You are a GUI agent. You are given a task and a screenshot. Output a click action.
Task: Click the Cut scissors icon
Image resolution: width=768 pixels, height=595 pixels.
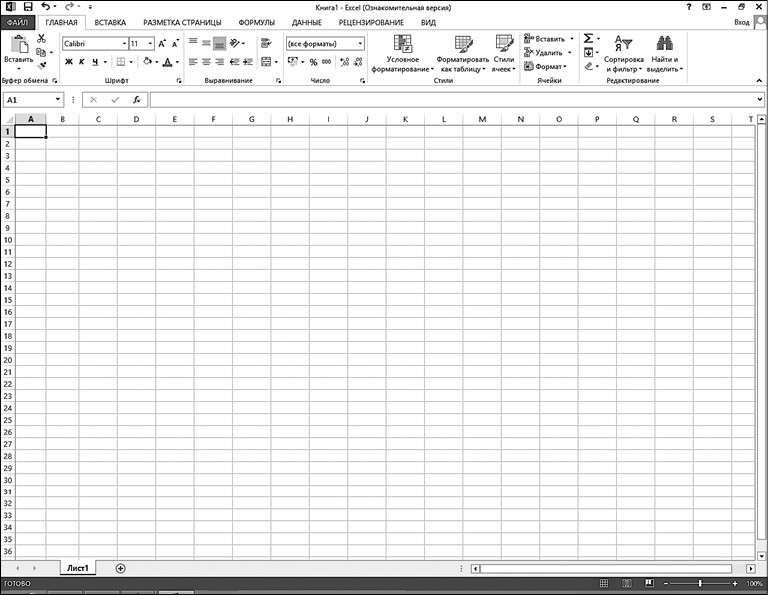pos(41,38)
